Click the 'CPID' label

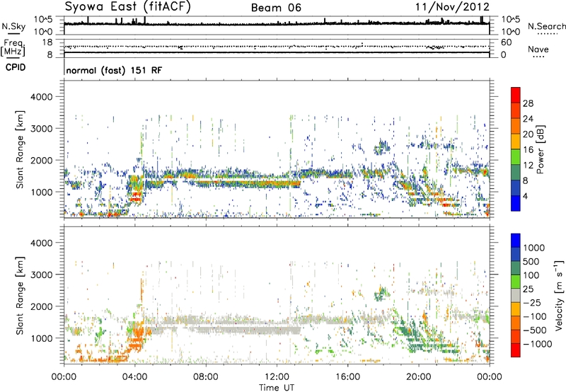(16, 67)
